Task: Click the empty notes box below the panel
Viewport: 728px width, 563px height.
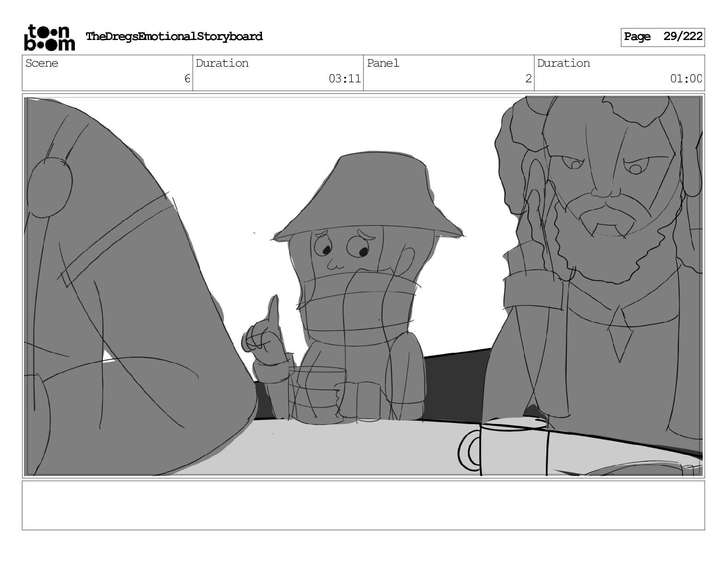Action: pyautogui.click(x=363, y=506)
